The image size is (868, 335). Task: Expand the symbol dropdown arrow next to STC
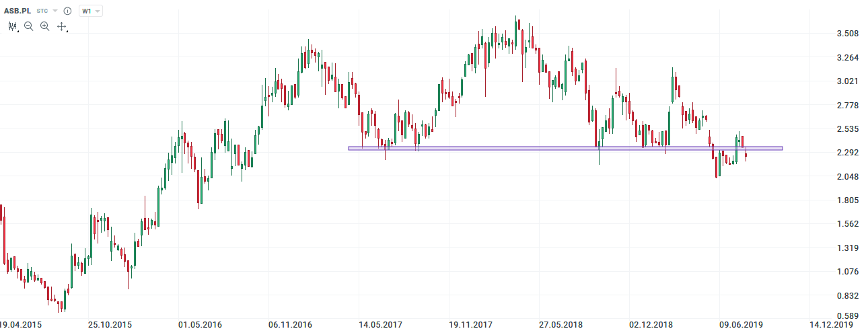click(55, 11)
